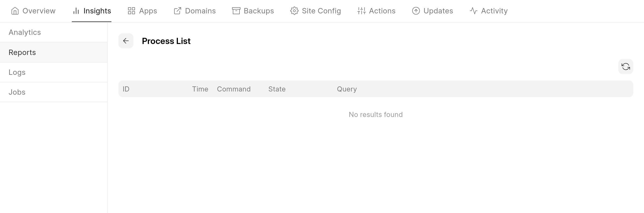This screenshot has height=213, width=644.
Task: Click the Overview home icon
Action: click(x=15, y=11)
